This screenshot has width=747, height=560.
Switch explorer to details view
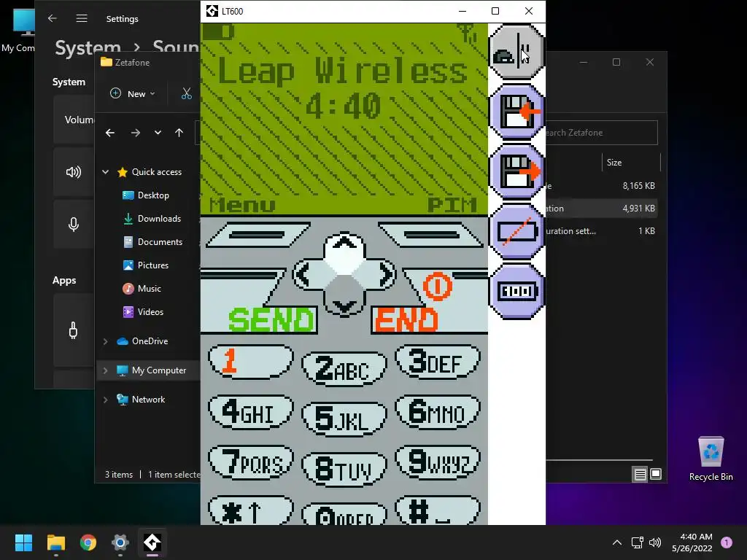point(640,474)
